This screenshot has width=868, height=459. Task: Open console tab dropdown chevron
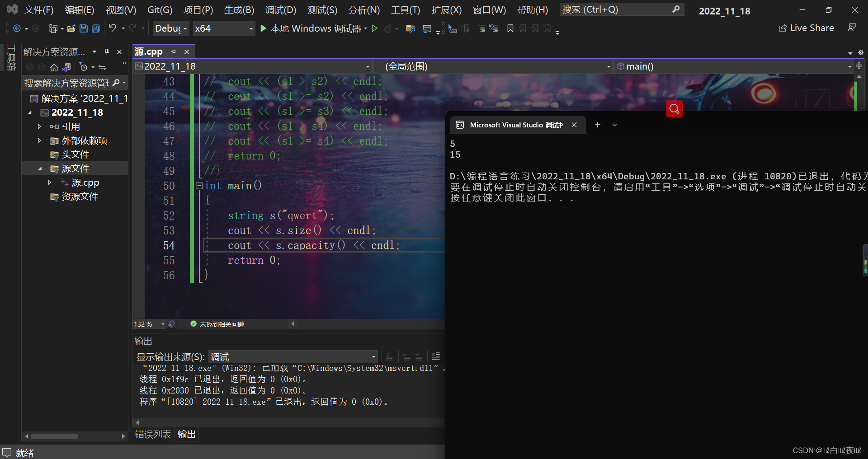click(x=614, y=125)
